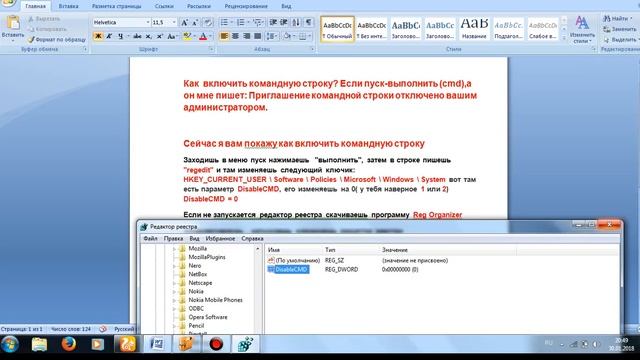Click the justify alignment icon
The height and width of the screenshot is (360, 640).
pyautogui.click(x=258, y=36)
